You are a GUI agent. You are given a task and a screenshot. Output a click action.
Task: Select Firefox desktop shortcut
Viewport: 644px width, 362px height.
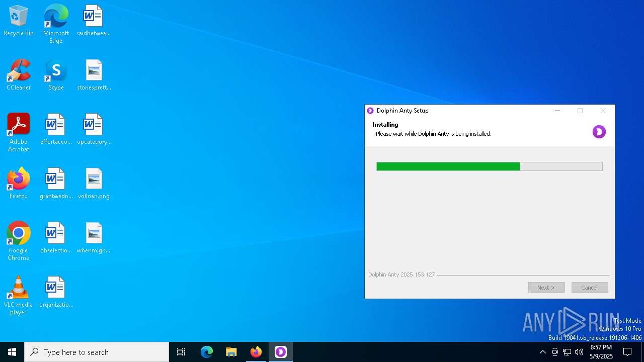(x=19, y=184)
